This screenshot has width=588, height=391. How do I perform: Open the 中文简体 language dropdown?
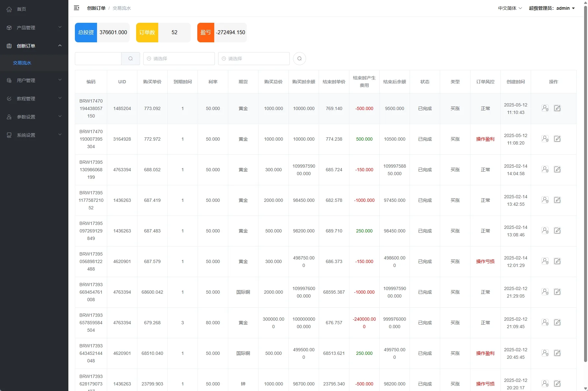coord(510,8)
